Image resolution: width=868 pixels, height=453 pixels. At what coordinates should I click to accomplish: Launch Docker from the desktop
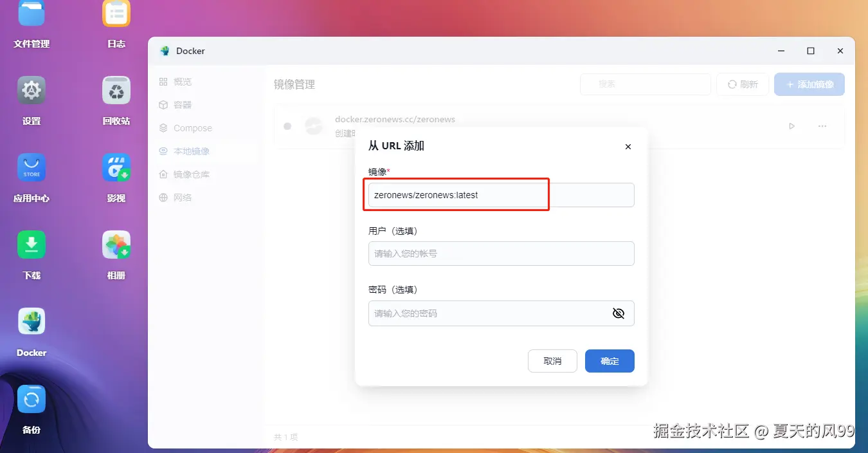pos(32,322)
